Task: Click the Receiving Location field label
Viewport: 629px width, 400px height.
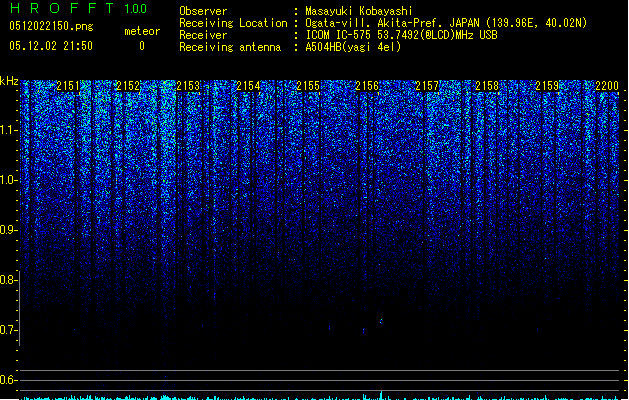Action: point(233,23)
